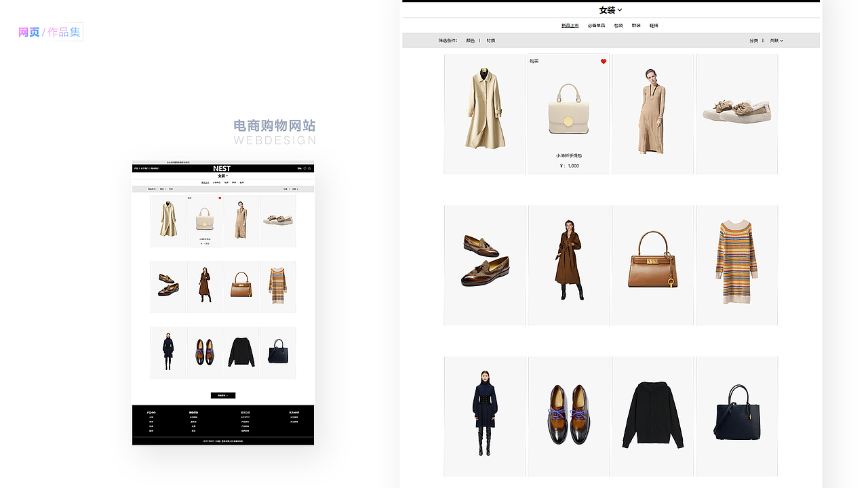Click beige coat thumbnail in small preview
Screen dimensions: 868x488
click(x=168, y=221)
